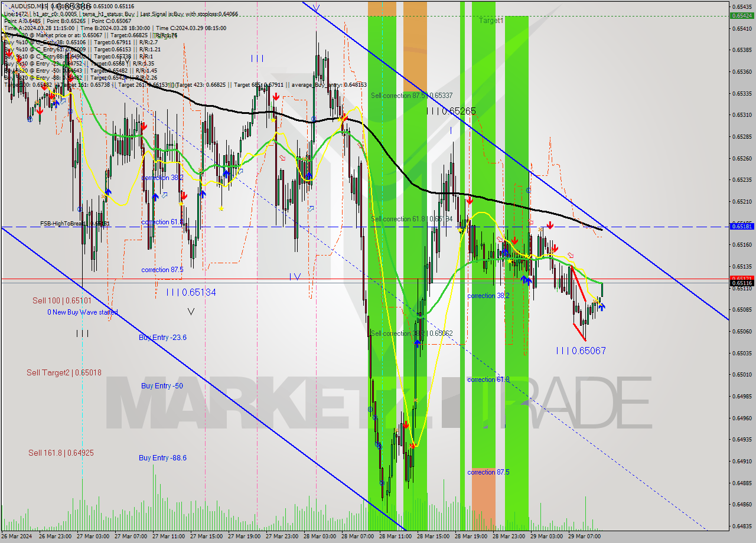Click the blue 0.65181 price tag
Screen dimensions: 756x543
pyautogui.click(x=742, y=226)
